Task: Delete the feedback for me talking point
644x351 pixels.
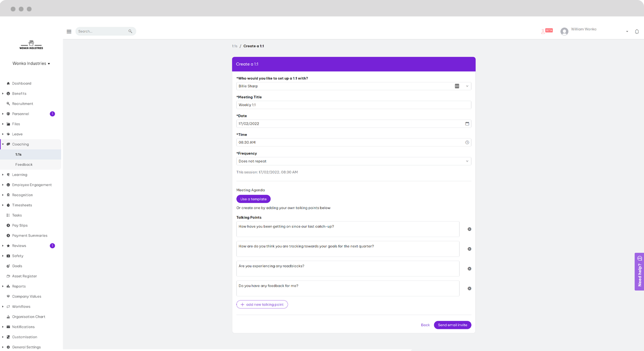Action: [469, 288]
